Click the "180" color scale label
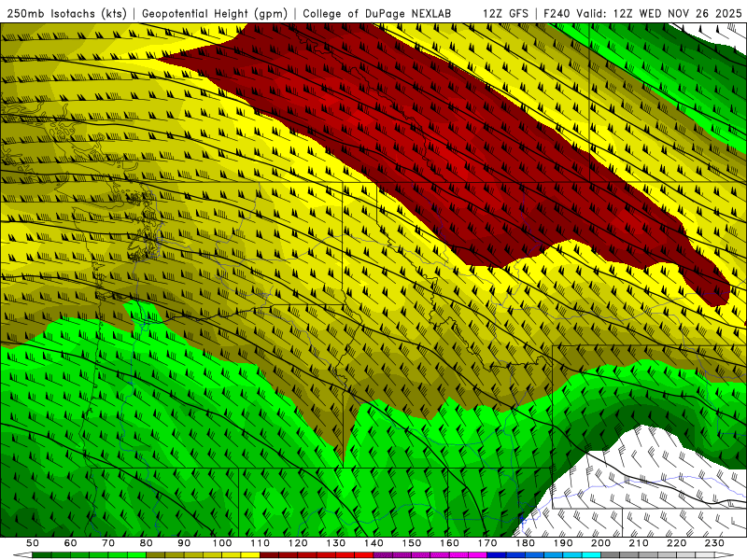The height and width of the screenshot is (560, 747). [x=525, y=543]
